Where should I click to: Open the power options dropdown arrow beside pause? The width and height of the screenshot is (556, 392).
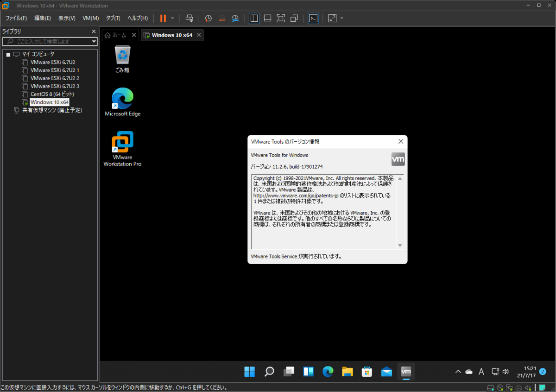click(172, 18)
